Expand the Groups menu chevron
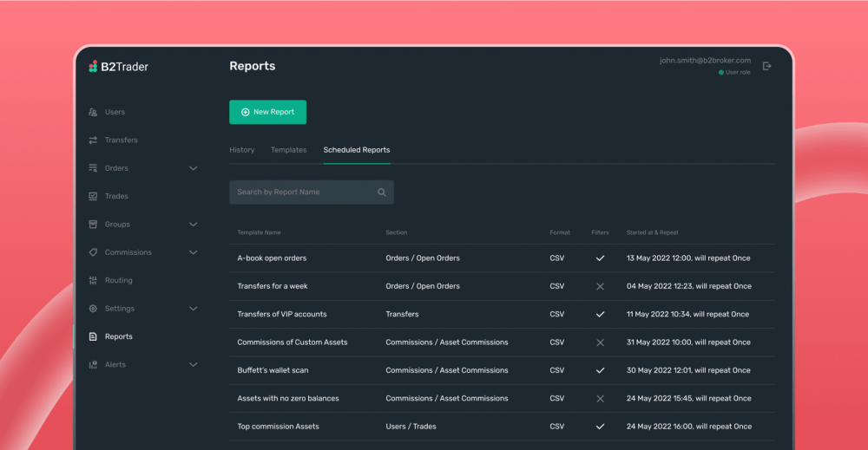Image resolution: width=868 pixels, height=450 pixels. (x=193, y=225)
